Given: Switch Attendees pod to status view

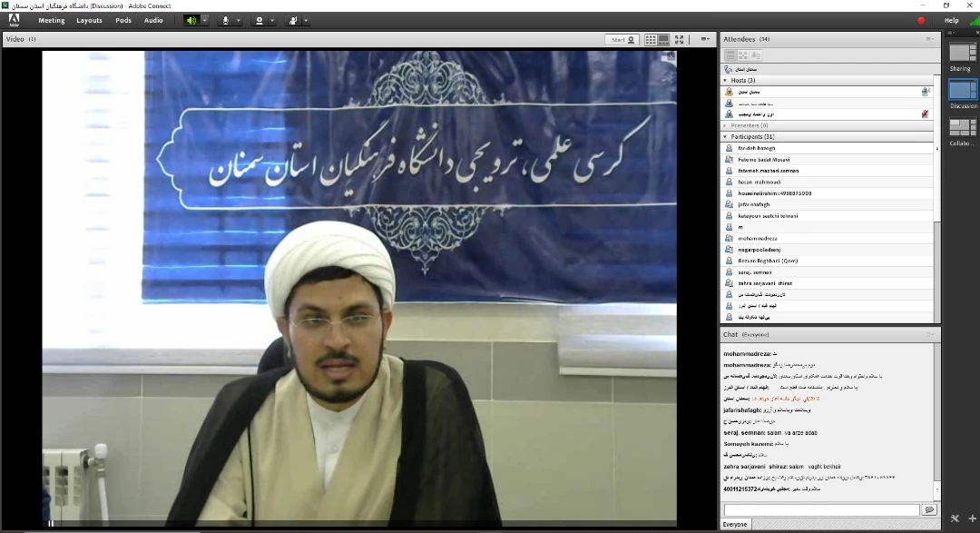Looking at the screenshot, I should pyautogui.click(x=755, y=55).
